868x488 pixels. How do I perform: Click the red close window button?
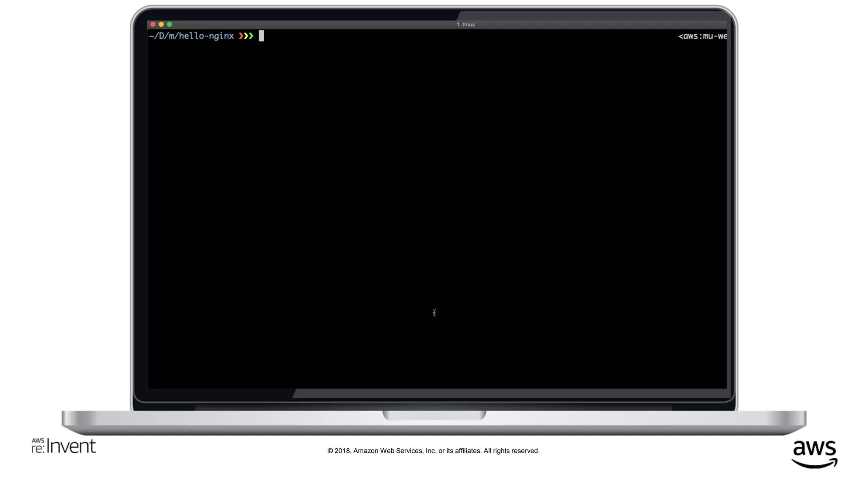pyautogui.click(x=153, y=25)
